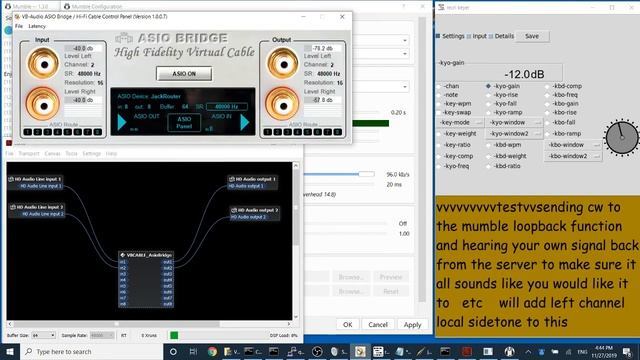The height and width of the screenshot is (360, 640).
Task: Click the green level bar in Mumble
Action: [x=370, y=123]
